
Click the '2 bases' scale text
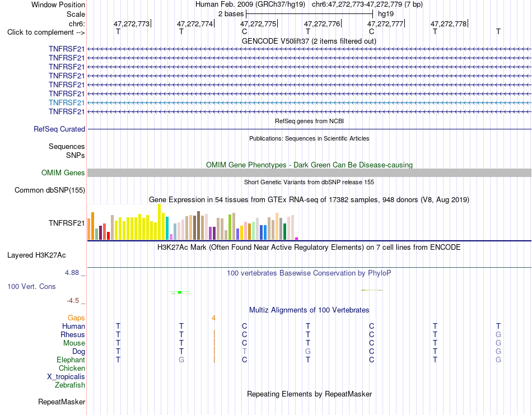pos(231,14)
